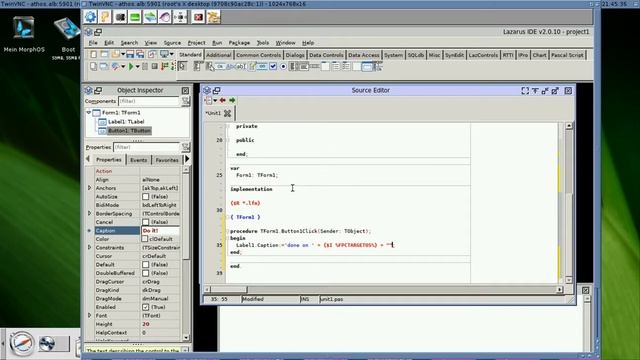Click the Pause debugger icon

(145, 67)
